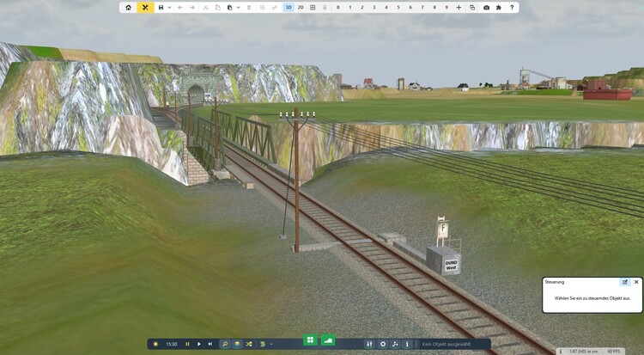This screenshot has width=644, height=355.
Task: Open the settings gear in bottom bar
Action: tap(383, 344)
